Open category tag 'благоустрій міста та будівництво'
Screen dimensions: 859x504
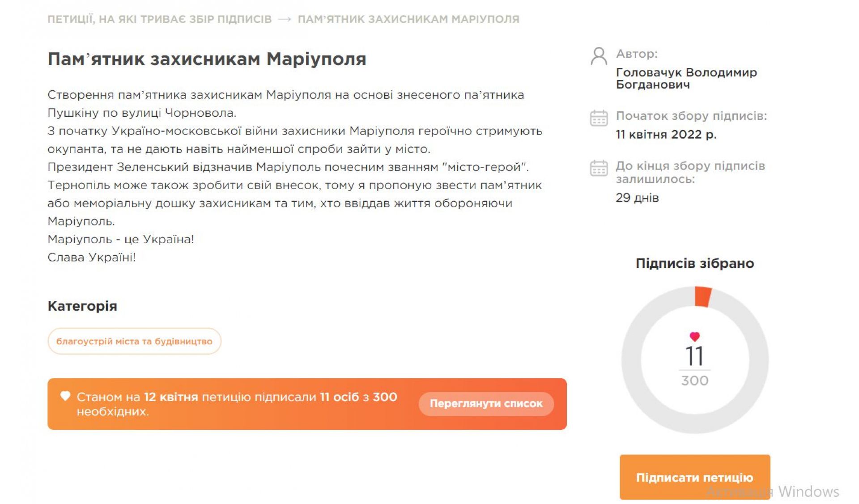pyautogui.click(x=134, y=341)
